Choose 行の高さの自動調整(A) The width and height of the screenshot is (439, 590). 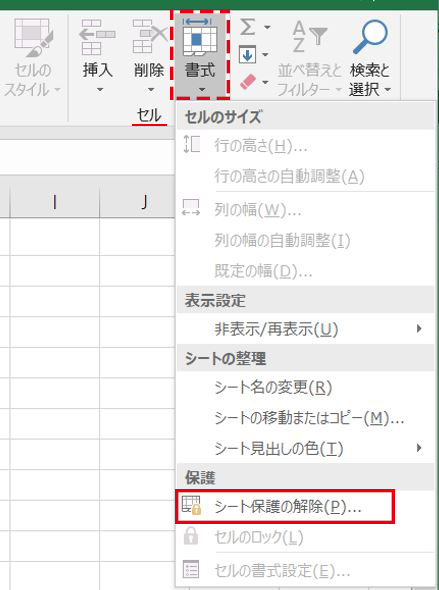305,176
